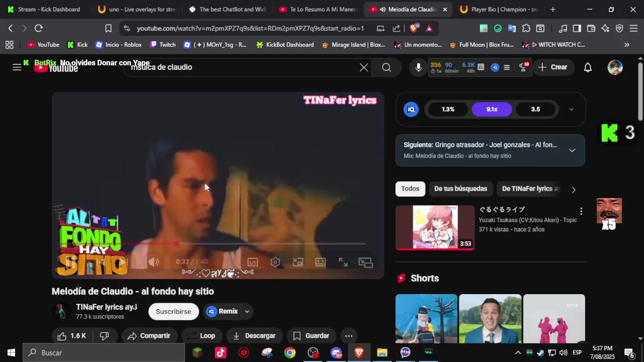Toggle subtitles in the video player
This screenshot has width=644, height=362.
point(253,262)
